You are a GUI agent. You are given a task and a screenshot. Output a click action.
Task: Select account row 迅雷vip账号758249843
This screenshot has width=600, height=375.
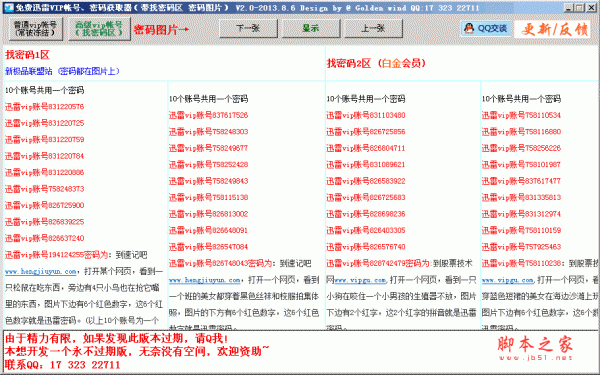tap(209, 181)
